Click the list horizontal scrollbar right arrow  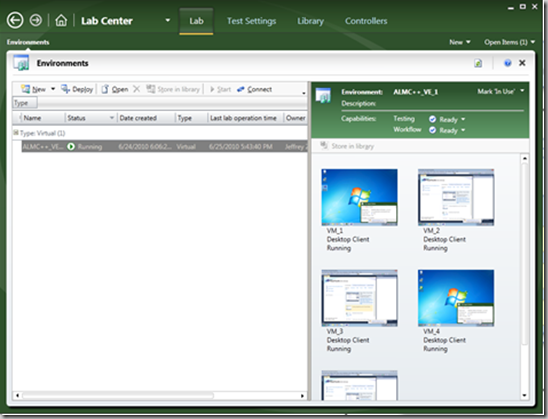point(303,396)
